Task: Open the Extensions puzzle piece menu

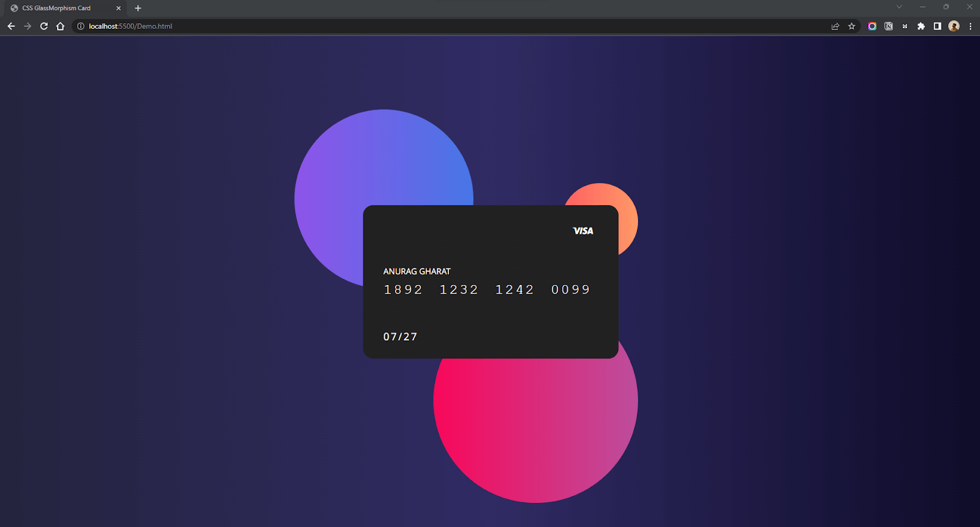Action: point(921,26)
